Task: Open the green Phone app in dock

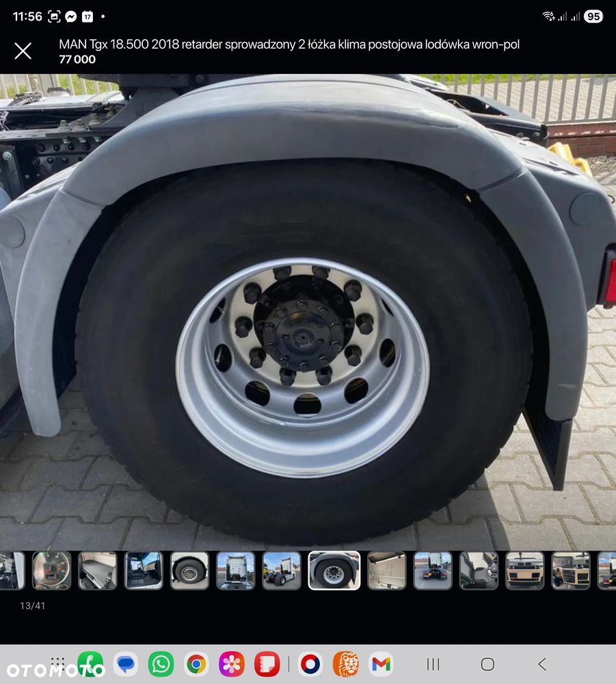Action: tap(90, 664)
